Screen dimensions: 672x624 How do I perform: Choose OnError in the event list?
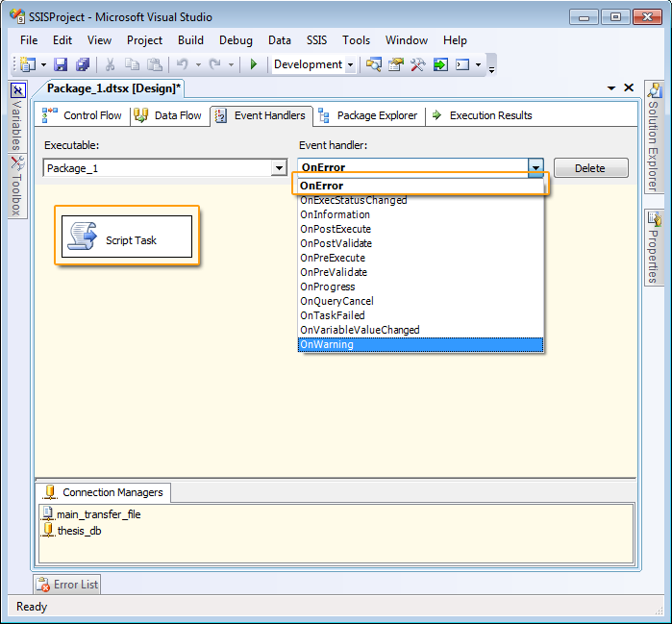(x=420, y=186)
